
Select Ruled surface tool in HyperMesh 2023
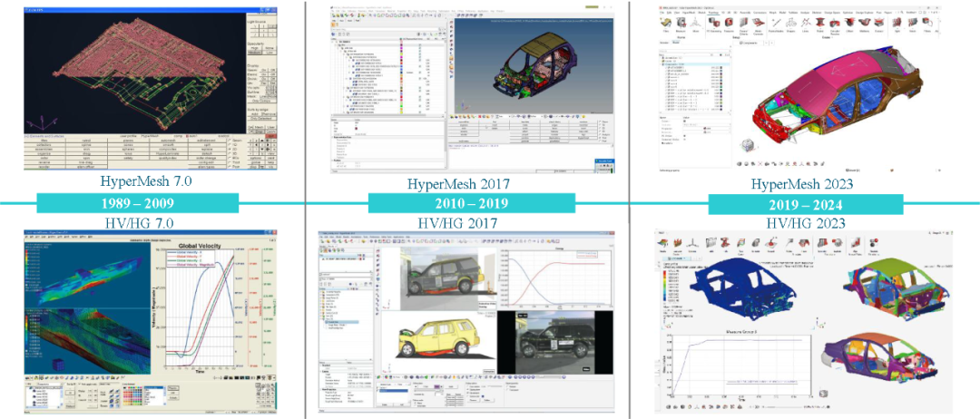(820, 25)
